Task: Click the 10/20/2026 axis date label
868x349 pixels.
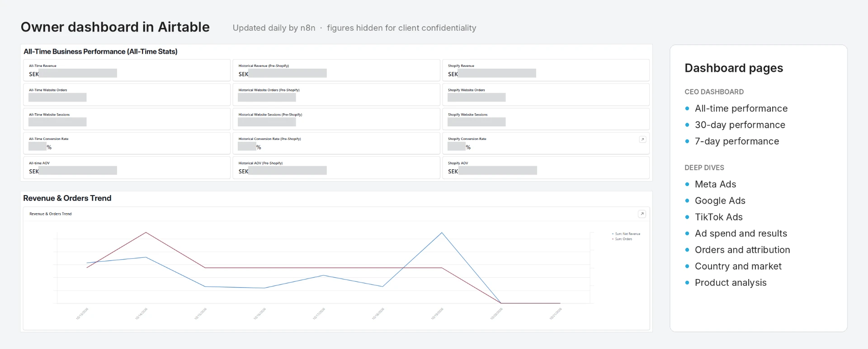Action: 497,314
